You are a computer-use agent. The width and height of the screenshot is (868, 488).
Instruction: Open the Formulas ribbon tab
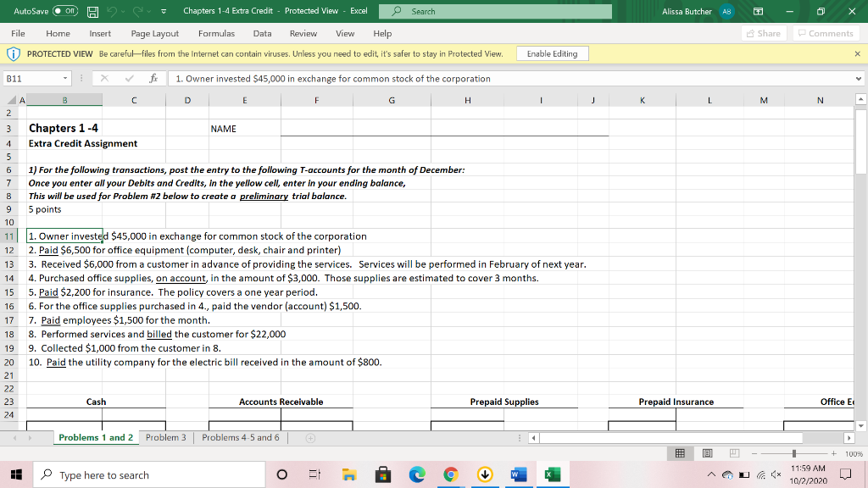click(x=216, y=33)
